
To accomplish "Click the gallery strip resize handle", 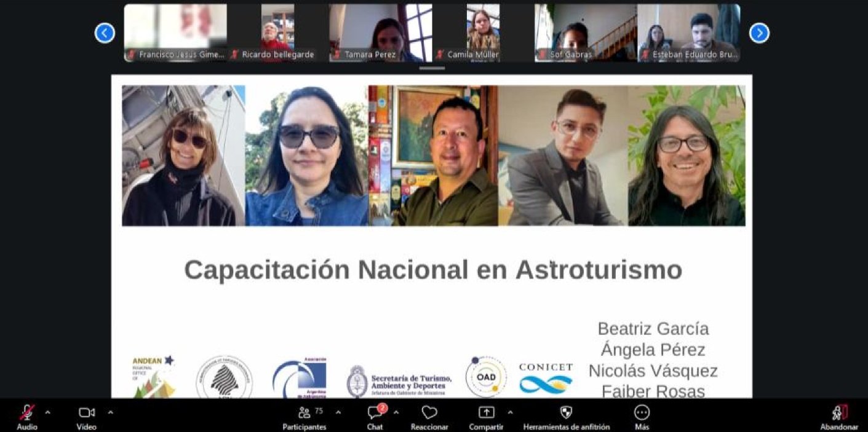I will click(432, 68).
